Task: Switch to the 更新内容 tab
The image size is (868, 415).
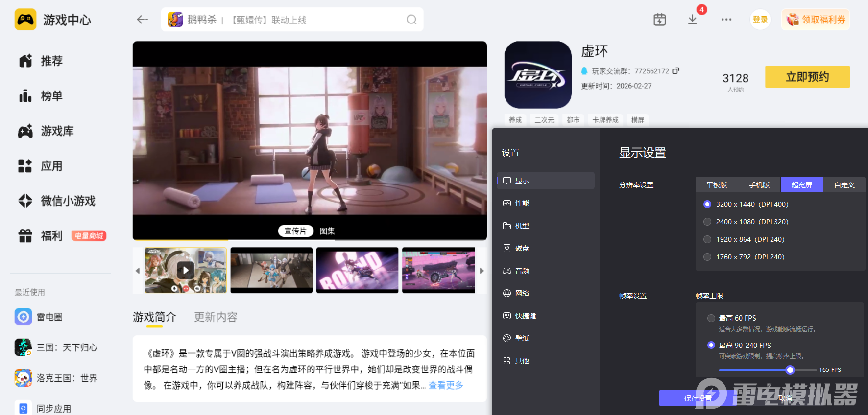Action: click(216, 317)
